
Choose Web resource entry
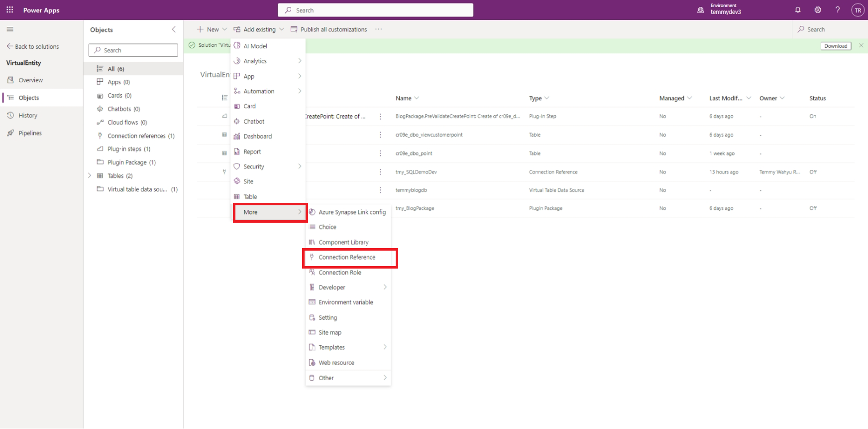[x=348, y=363]
